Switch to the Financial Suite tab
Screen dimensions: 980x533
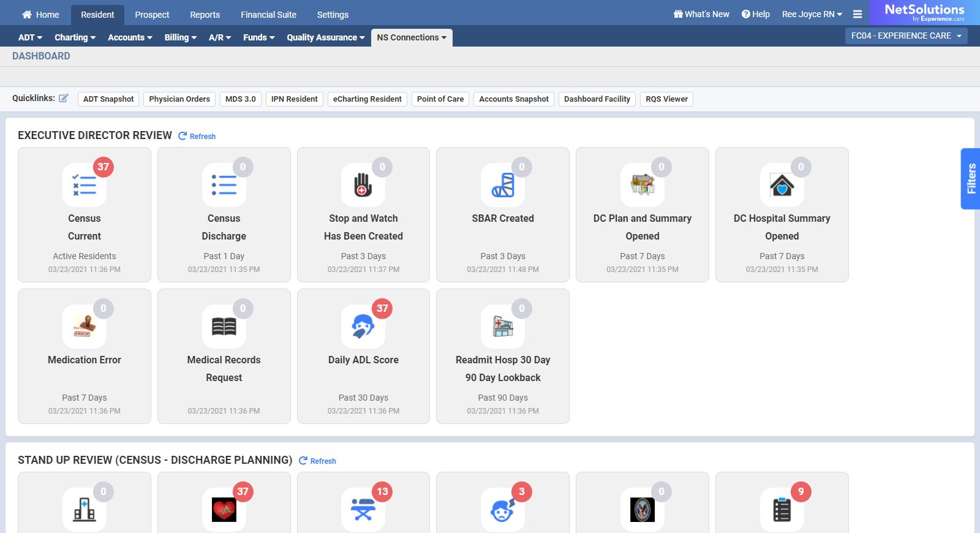coord(268,15)
